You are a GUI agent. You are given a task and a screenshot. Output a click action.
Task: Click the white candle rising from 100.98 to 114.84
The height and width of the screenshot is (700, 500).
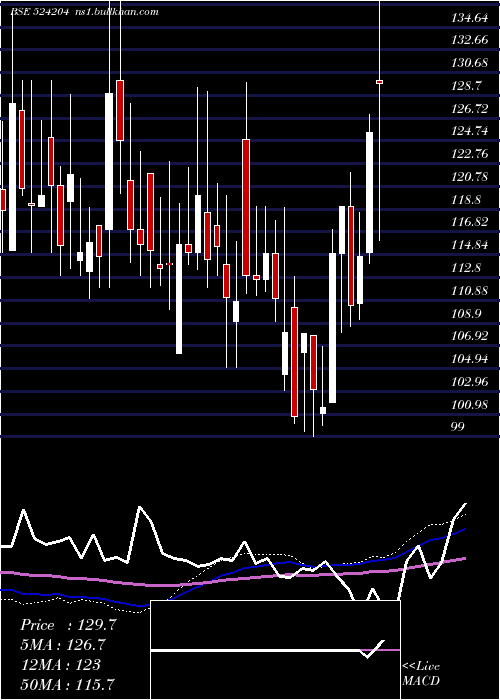pyautogui.click(x=333, y=328)
